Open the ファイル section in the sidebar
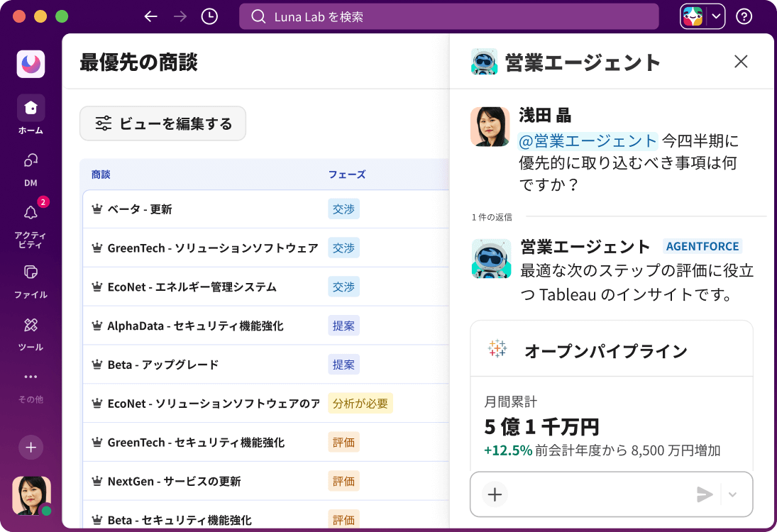The width and height of the screenshot is (777, 532). 31,277
